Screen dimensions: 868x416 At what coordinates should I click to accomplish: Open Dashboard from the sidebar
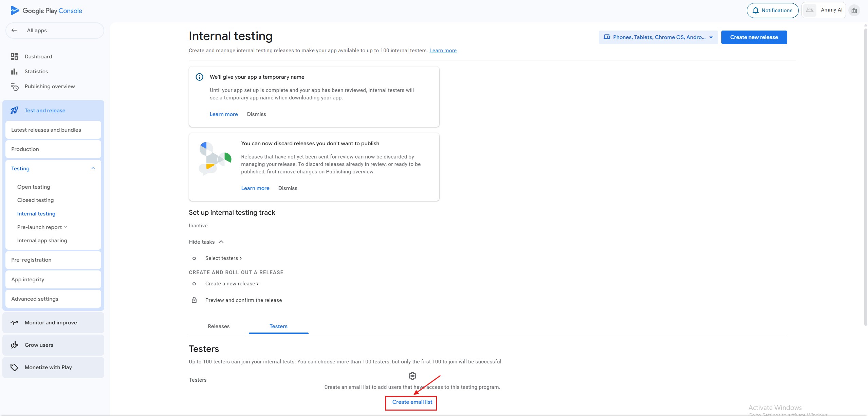[38, 57]
